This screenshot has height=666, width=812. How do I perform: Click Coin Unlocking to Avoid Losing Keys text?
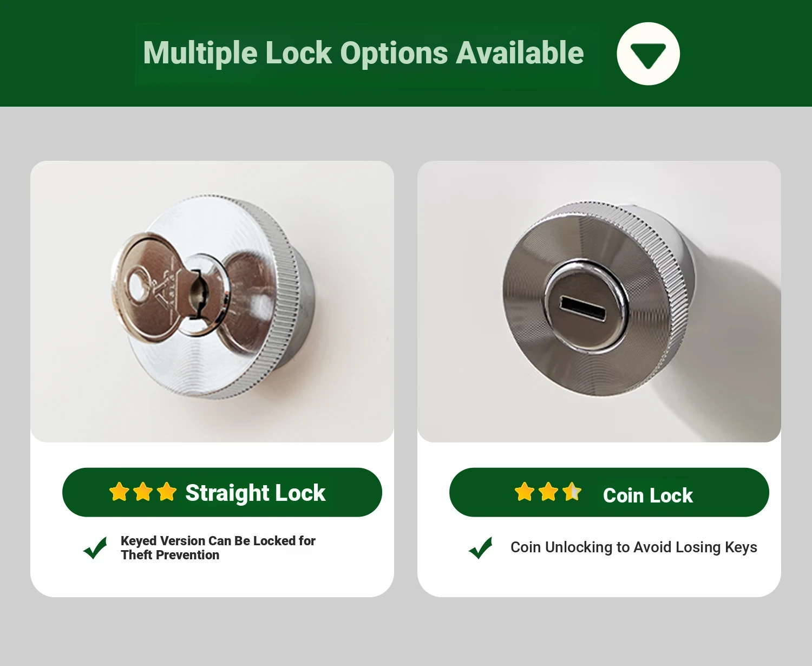(634, 547)
